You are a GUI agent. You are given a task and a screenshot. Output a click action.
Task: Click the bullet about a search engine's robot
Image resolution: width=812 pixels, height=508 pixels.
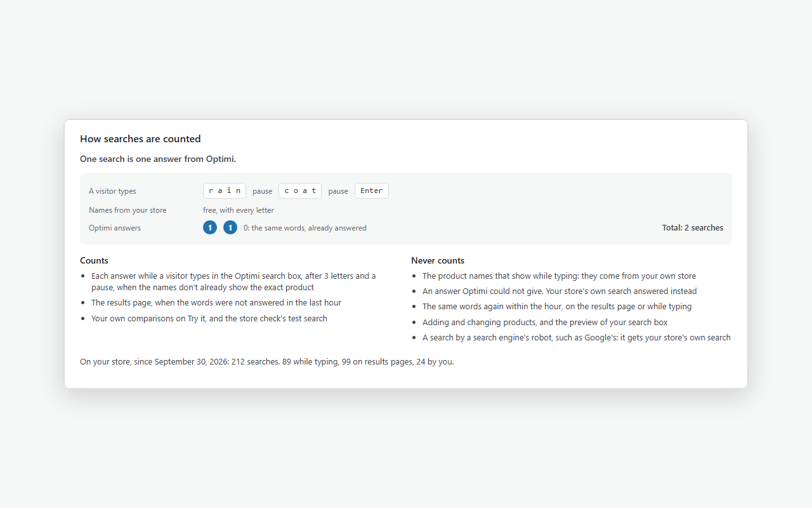tap(577, 338)
